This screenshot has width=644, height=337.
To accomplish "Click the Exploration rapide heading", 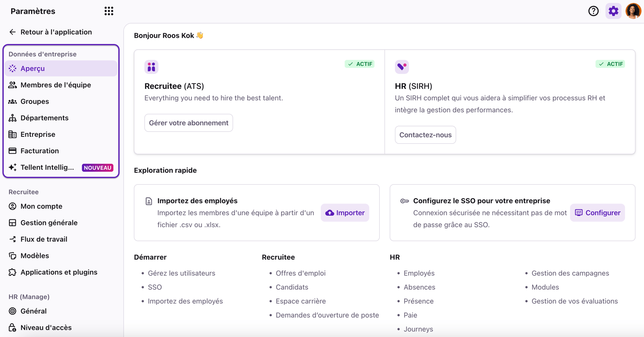I will click(x=165, y=170).
